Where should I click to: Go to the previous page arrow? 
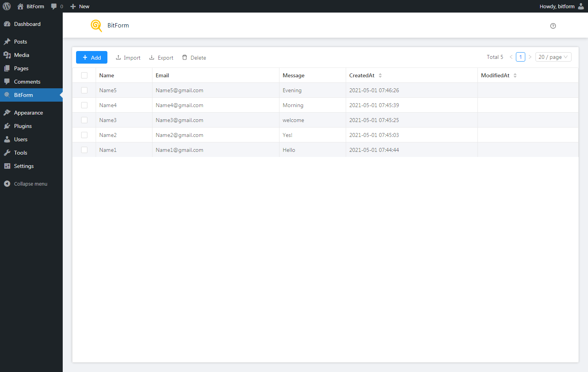point(511,57)
